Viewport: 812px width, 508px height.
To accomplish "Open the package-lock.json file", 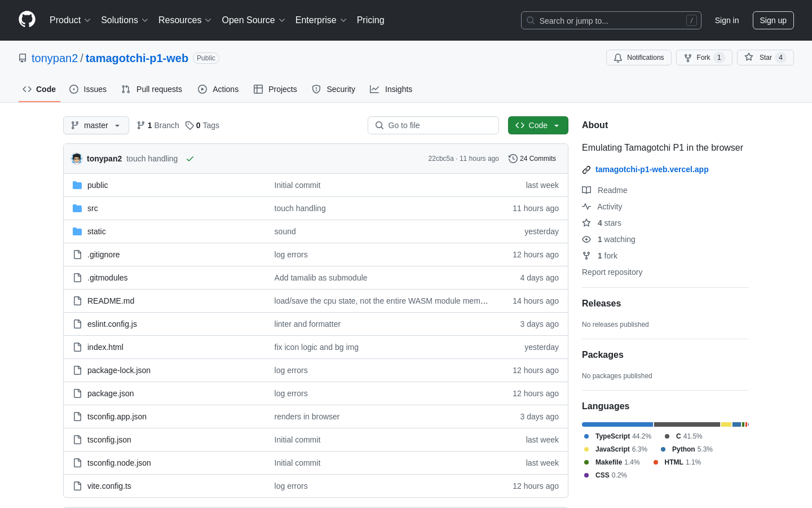I will (119, 370).
